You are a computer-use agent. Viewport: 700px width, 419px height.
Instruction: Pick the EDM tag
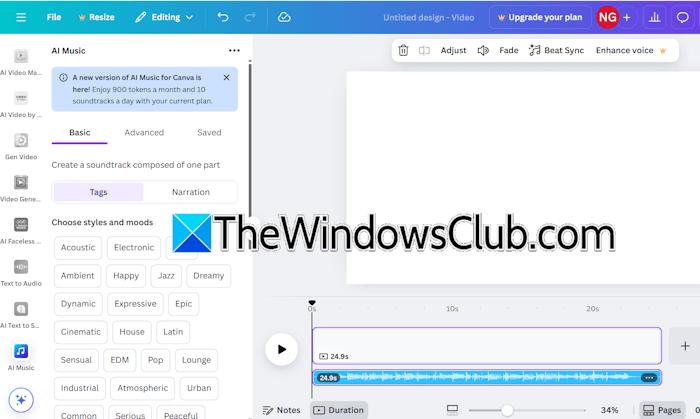point(120,360)
